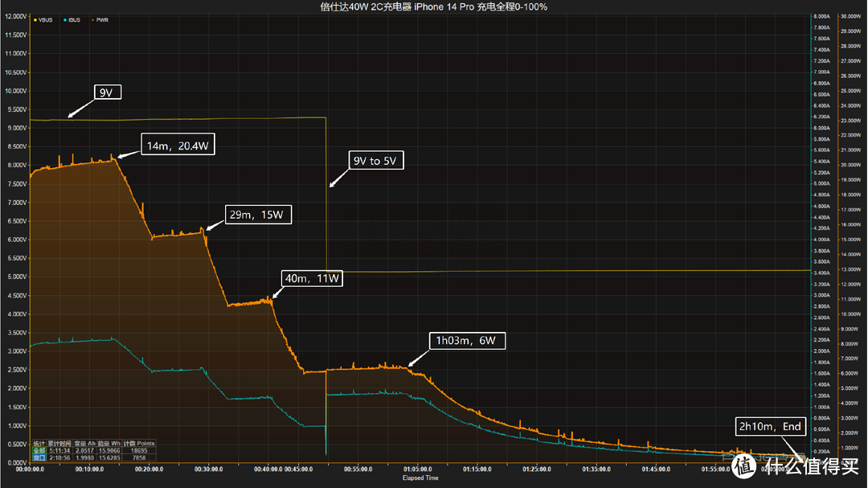Click the 容量 Ah column header

(84, 444)
